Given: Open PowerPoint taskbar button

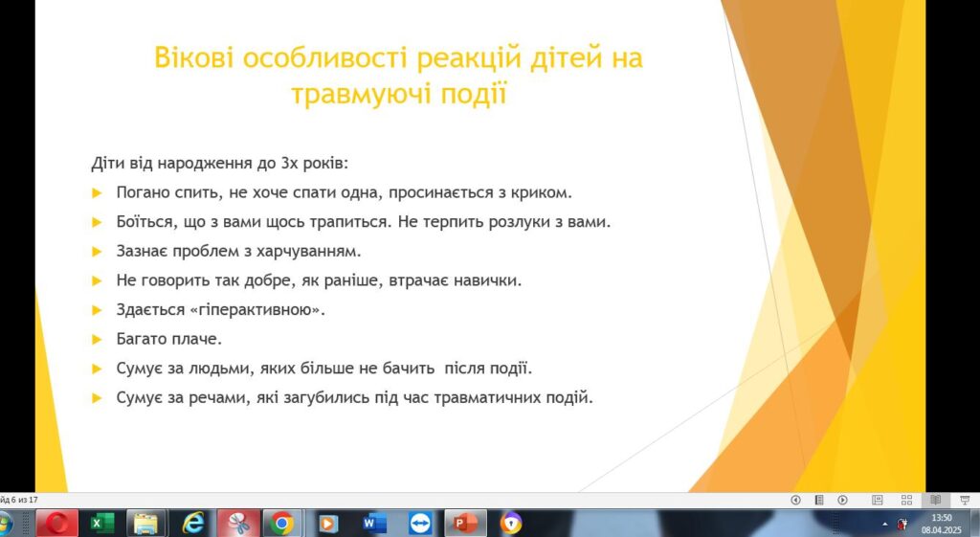Looking at the screenshot, I should tap(466, 524).
